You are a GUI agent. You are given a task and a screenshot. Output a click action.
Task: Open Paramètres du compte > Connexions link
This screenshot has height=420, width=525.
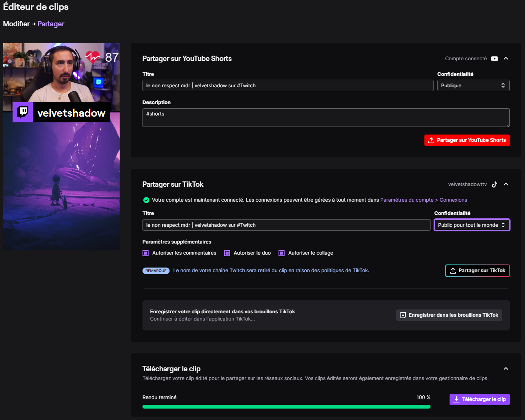(x=424, y=200)
